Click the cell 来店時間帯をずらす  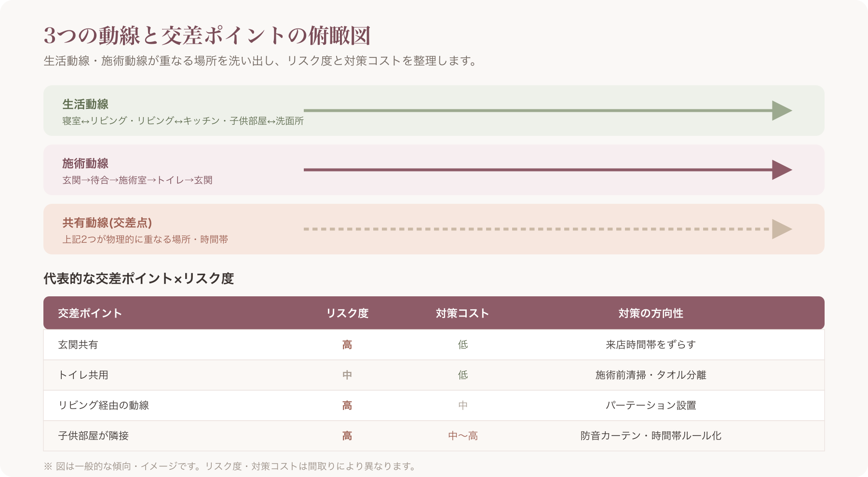coord(651,344)
